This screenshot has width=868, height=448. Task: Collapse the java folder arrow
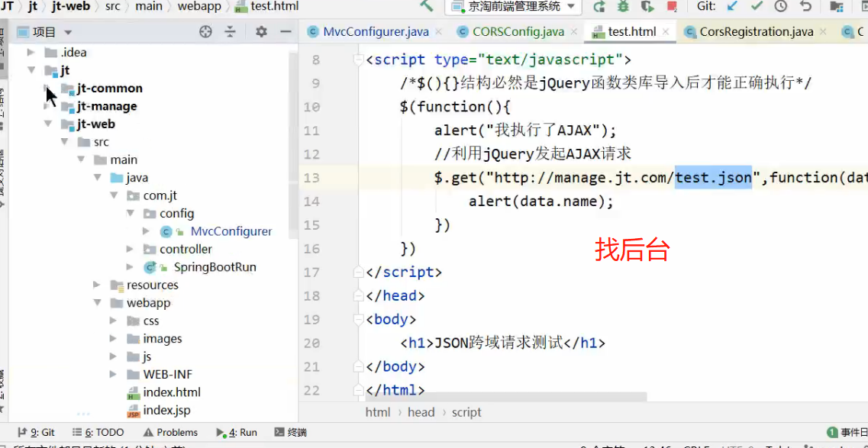pyautogui.click(x=98, y=178)
